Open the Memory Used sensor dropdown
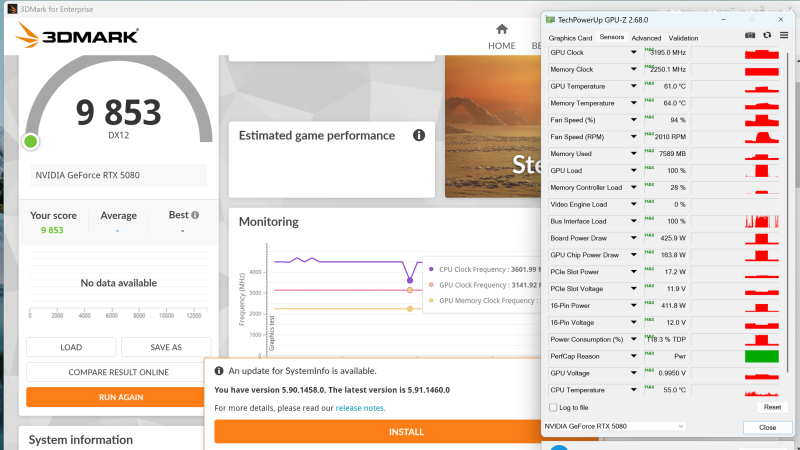The width and height of the screenshot is (800, 450). tap(634, 154)
